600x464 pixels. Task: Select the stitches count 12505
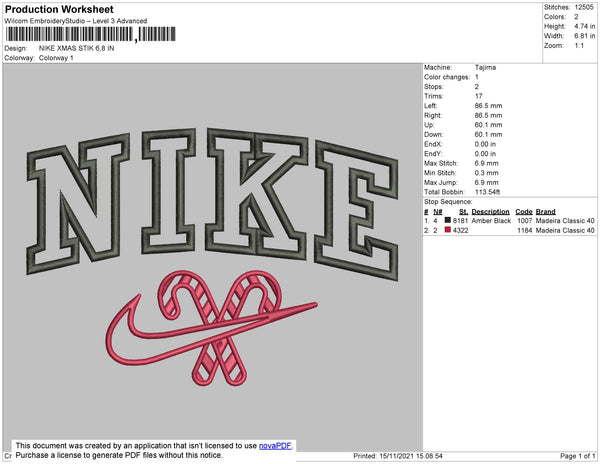point(584,7)
